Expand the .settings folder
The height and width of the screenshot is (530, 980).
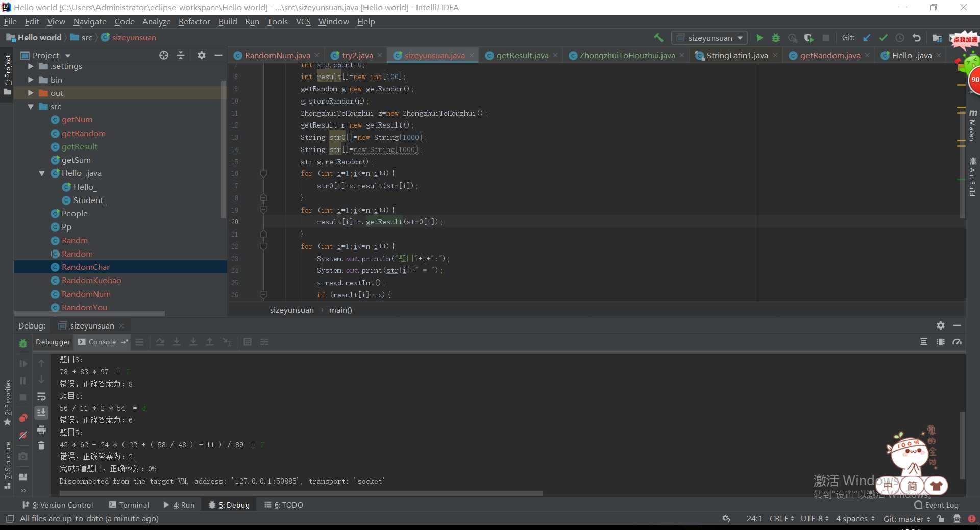(31, 66)
